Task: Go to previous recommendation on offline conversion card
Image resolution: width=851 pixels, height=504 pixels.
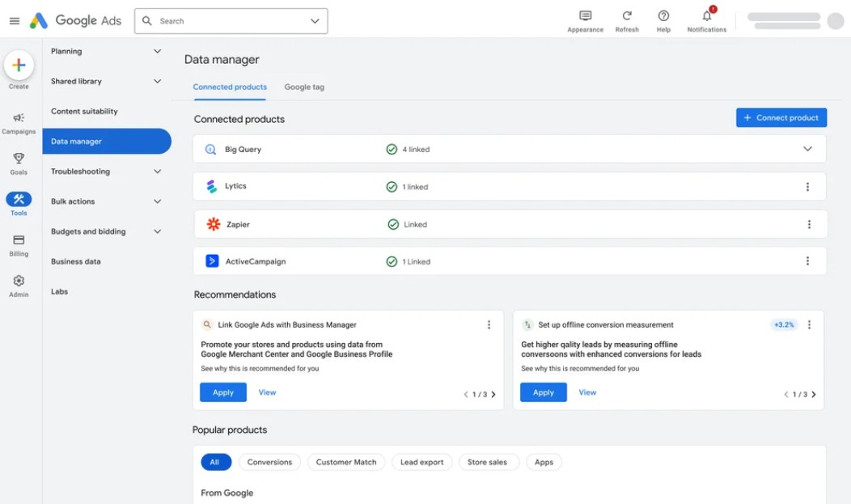Action: point(785,395)
